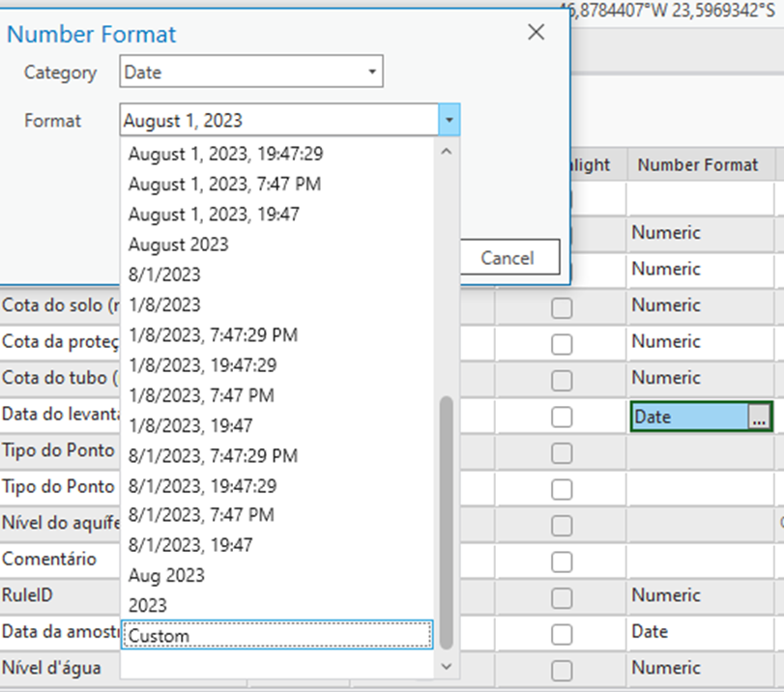This screenshot has height=692, width=784.
Task: Check the highlight checkbox for RuleID row
Action: (561, 598)
